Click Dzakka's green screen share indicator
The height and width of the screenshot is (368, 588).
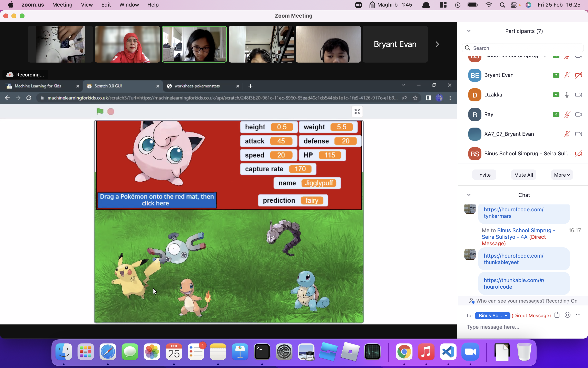[556, 95]
